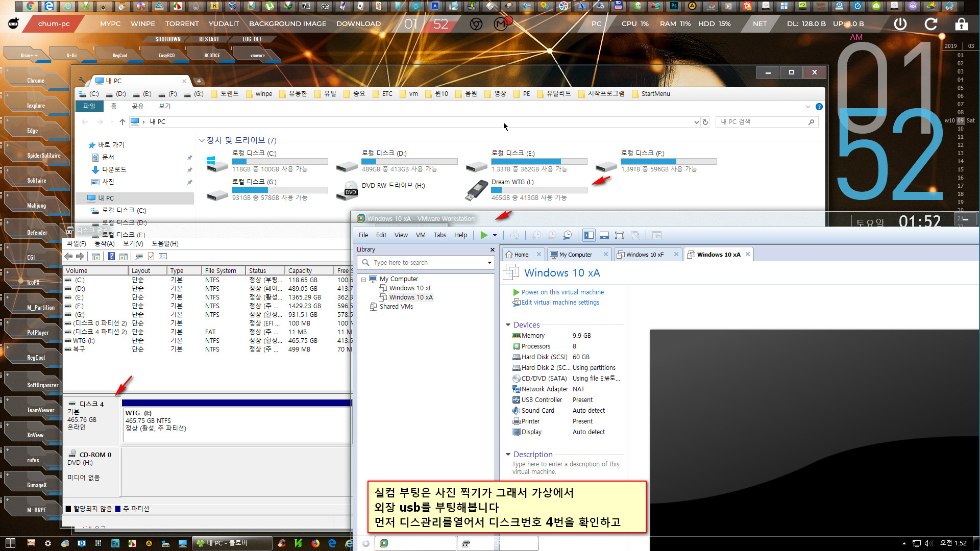The image size is (980, 551).
Task: Select 다운로드 in Explorer quick access
Action: pyautogui.click(x=114, y=169)
